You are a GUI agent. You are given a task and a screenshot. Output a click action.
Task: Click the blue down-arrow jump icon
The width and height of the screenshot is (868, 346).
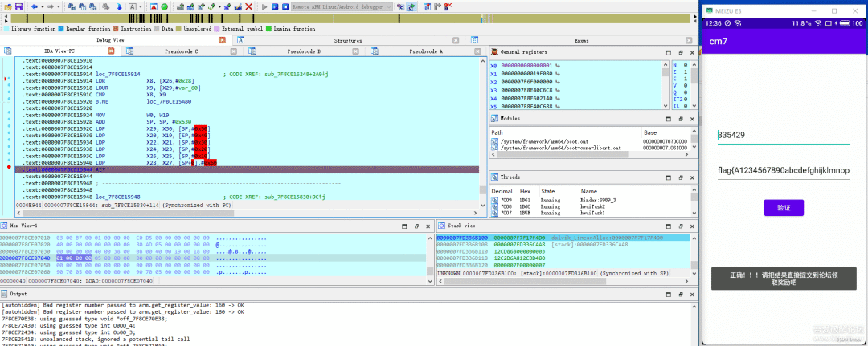(x=119, y=6)
